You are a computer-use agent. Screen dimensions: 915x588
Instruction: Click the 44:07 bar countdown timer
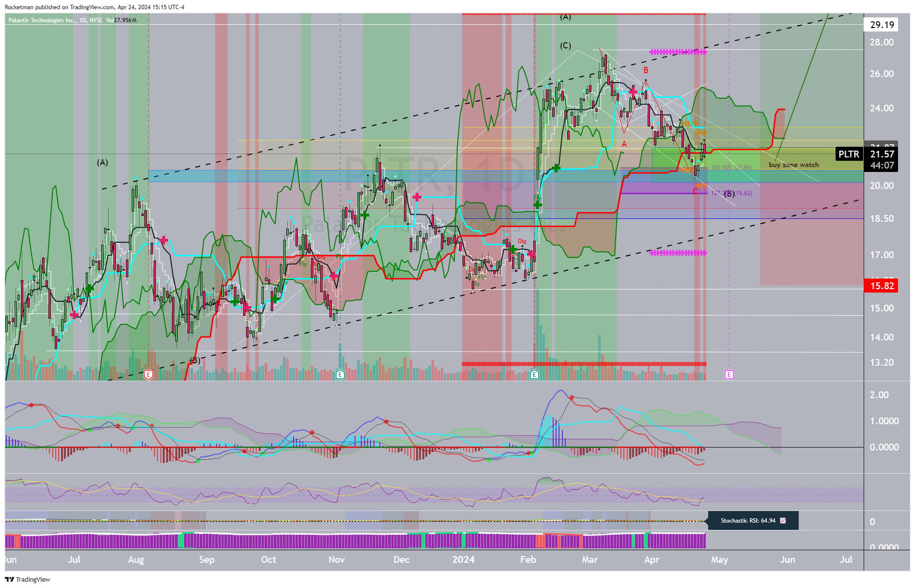[x=882, y=165]
